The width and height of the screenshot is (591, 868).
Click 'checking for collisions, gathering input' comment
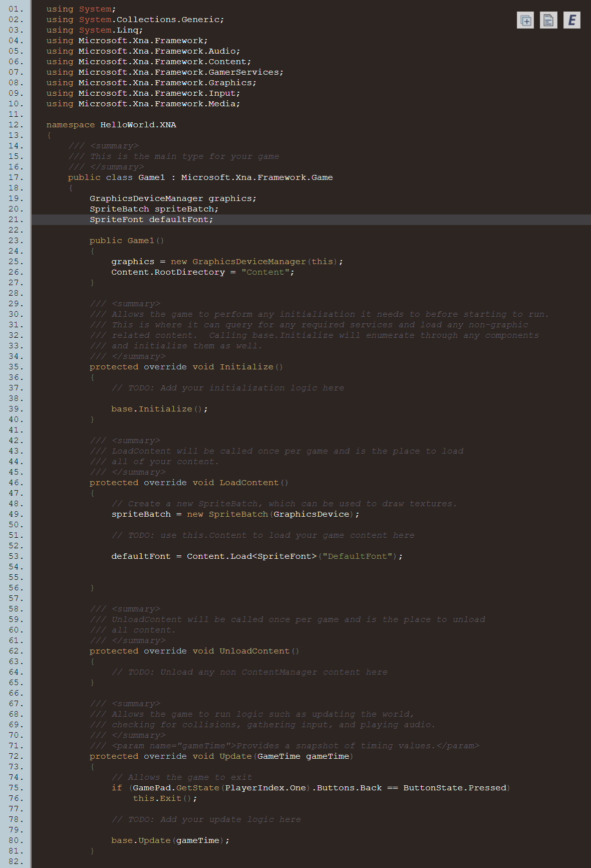pos(262,725)
